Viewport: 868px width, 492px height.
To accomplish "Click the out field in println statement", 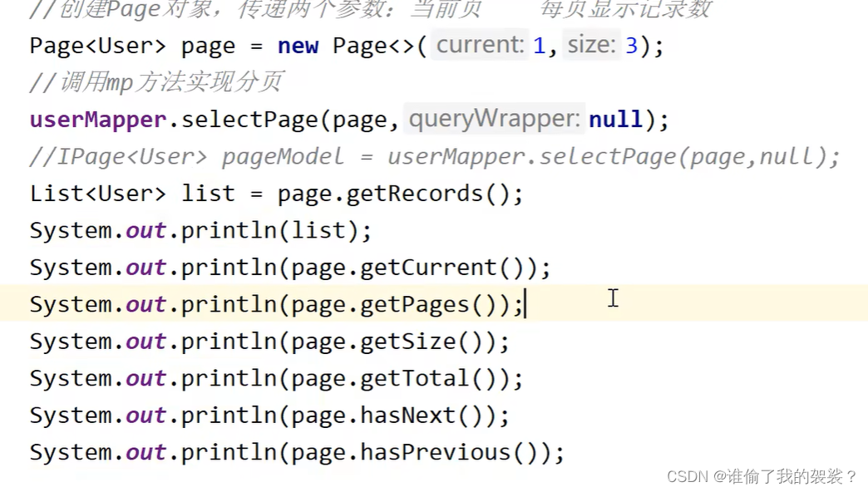I will (x=145, y=230).
